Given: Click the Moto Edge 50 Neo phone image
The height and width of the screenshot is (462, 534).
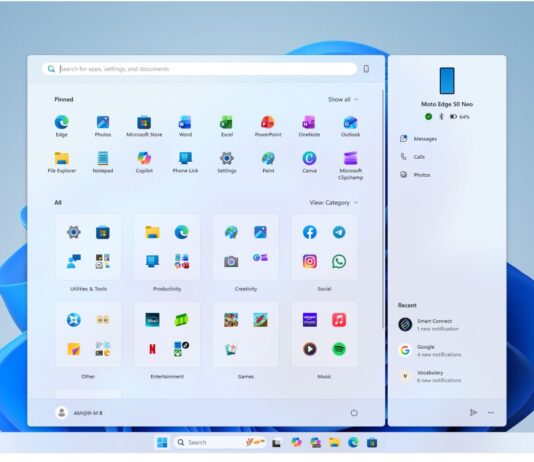Looking at the screenshot, I should click(x=447, y=81).
